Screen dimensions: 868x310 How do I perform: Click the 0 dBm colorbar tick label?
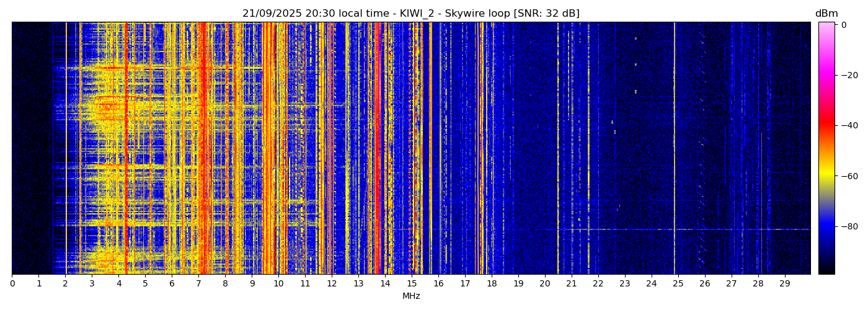(x=844, y=25)
